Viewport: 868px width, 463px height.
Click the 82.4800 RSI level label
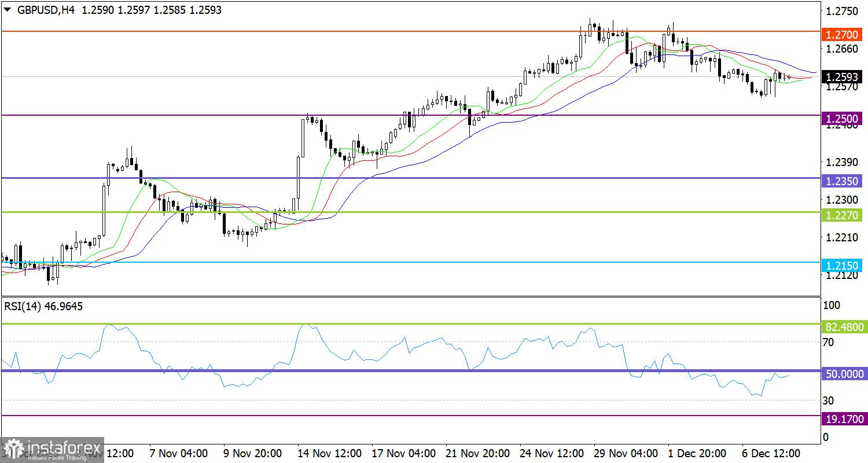844,328
